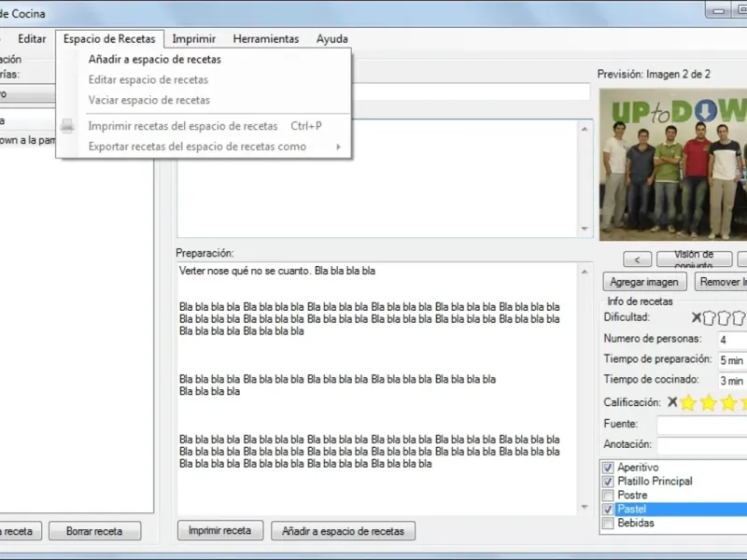Expand the 'Exportar recetas del espacio de recetas como' submenu arrow
Viewport: 747px width, 560px height.
[338, 147]
